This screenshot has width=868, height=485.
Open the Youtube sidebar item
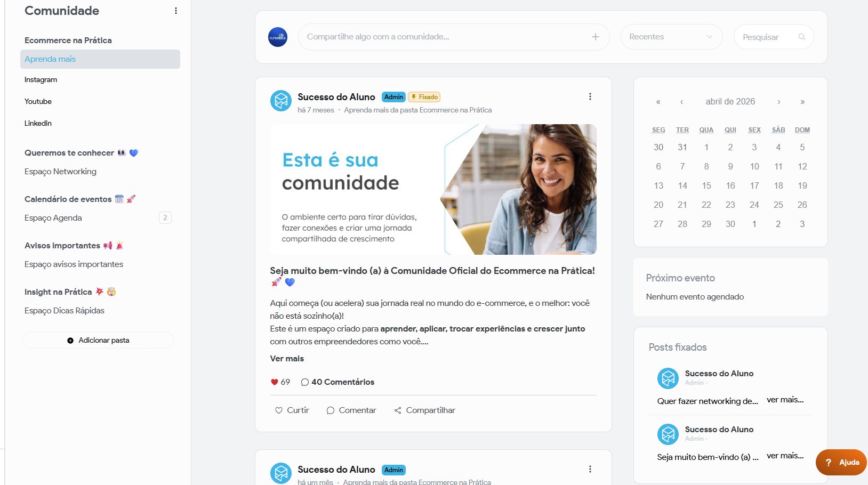(38, 102)
